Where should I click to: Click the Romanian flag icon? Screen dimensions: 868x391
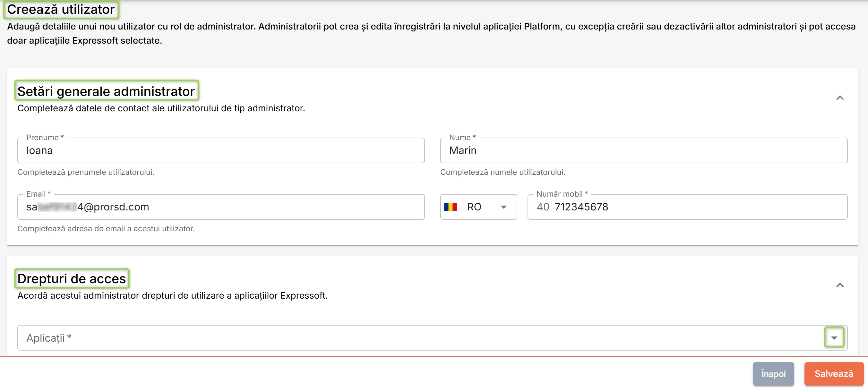pos(451,207)
